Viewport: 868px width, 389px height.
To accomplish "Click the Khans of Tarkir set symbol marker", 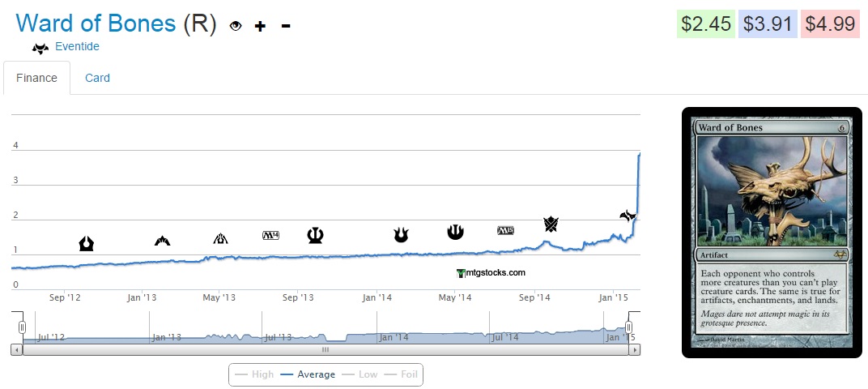I will pos(551,224).
